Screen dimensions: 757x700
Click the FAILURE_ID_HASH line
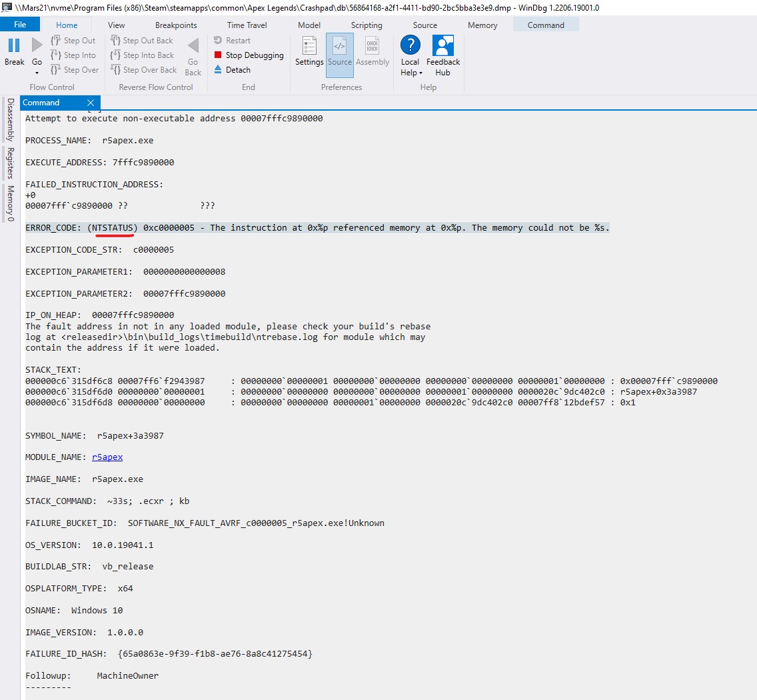[169, 653]
